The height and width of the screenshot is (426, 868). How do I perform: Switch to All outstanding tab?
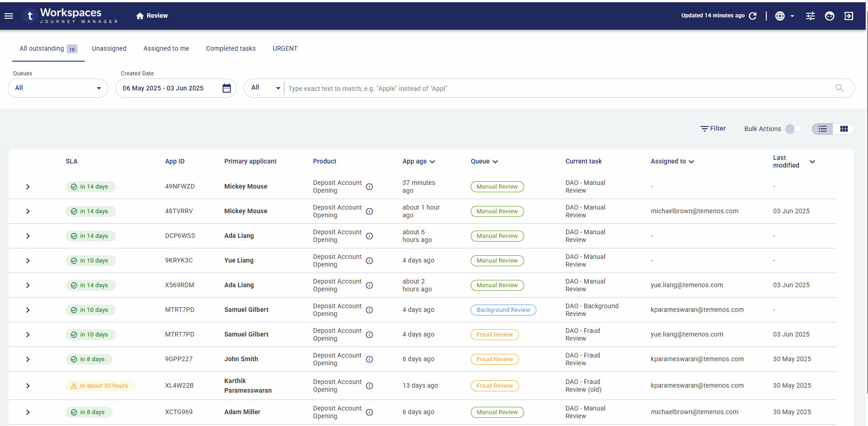[48, 49]
